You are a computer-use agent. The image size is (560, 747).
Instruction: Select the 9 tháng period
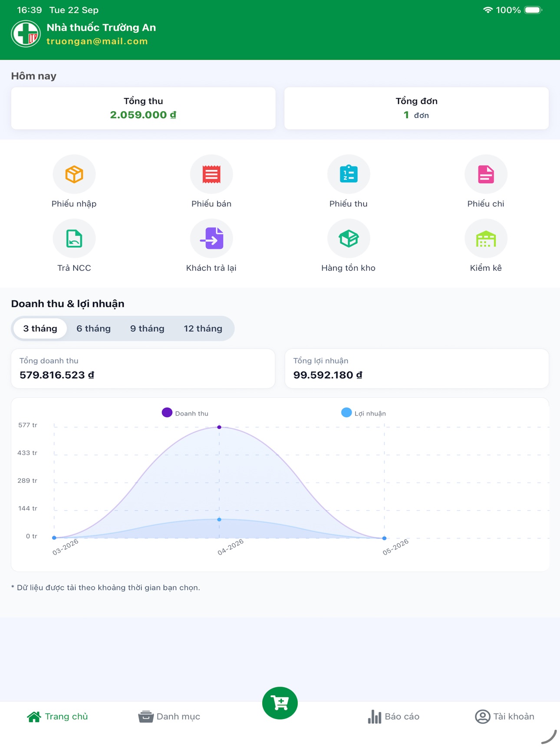pyautogui.click(x=147, y=328)
